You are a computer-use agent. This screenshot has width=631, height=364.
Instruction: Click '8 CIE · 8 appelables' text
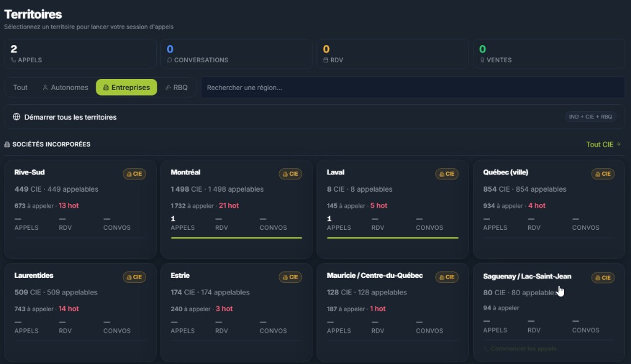pyautogui.click(x=360, y=189)
